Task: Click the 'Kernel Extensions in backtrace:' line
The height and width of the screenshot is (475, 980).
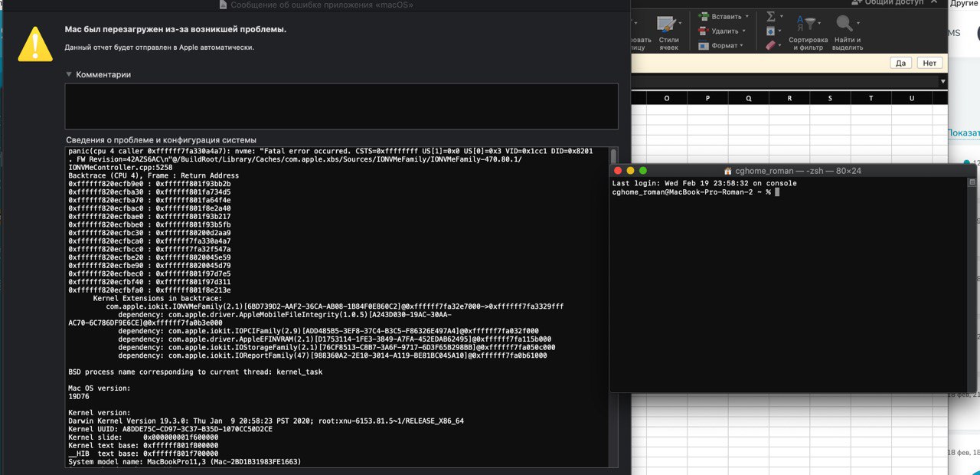Action: (x=158, y=298)
